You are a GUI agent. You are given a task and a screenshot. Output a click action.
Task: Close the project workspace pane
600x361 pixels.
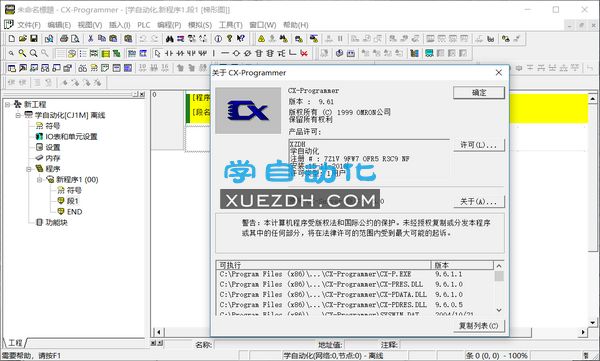coord(142,94)
